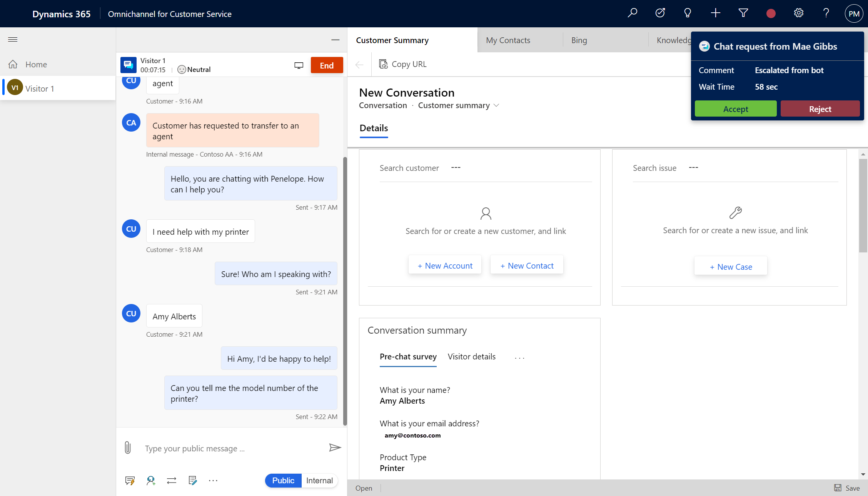
Task: Switch to Internal message tab mode
Action: pyautogui.click(x=320, y=481)
